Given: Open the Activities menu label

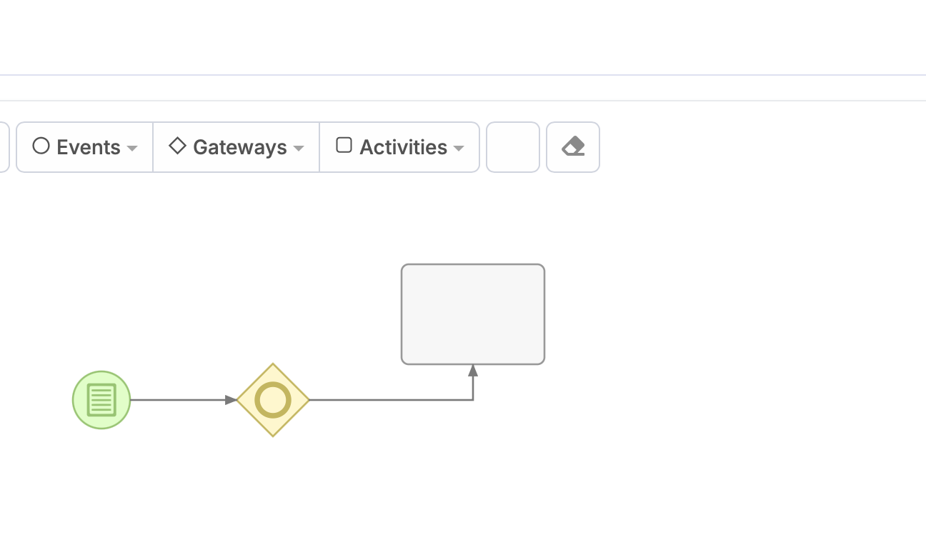Looking at the screenshot, I should point(403,147).
